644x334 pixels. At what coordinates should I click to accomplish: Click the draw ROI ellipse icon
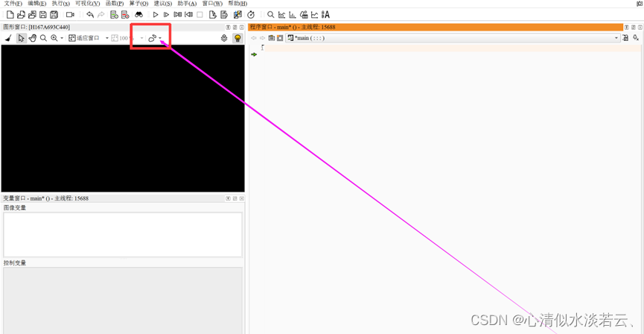point(153,38)
